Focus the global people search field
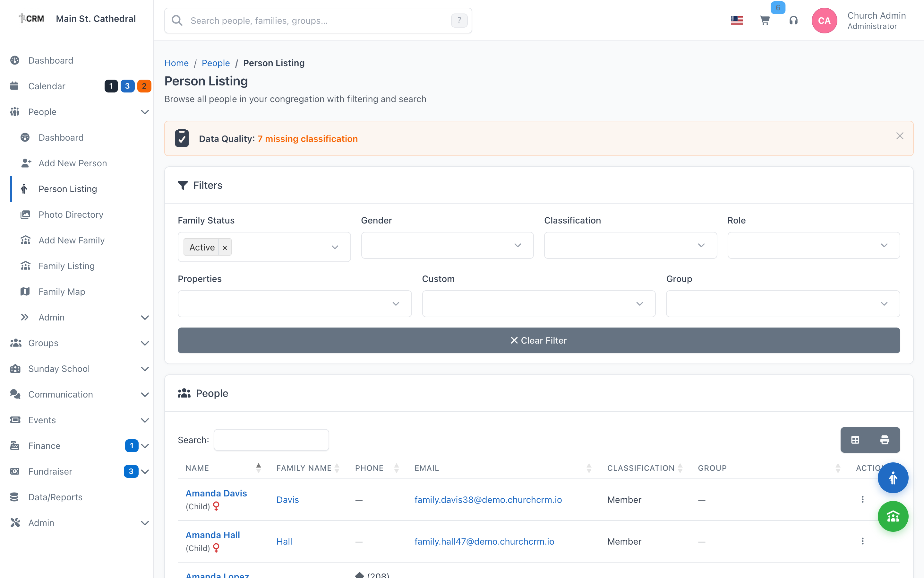924x578 pixels. click(318, 21)
